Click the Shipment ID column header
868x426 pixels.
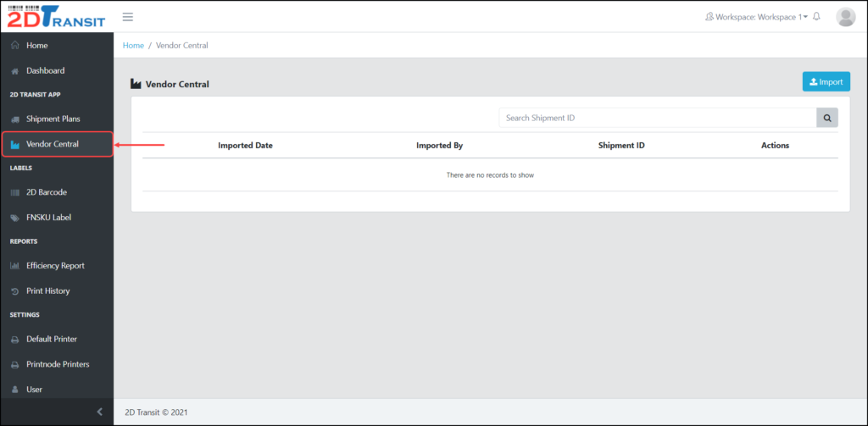pos(621,146)
